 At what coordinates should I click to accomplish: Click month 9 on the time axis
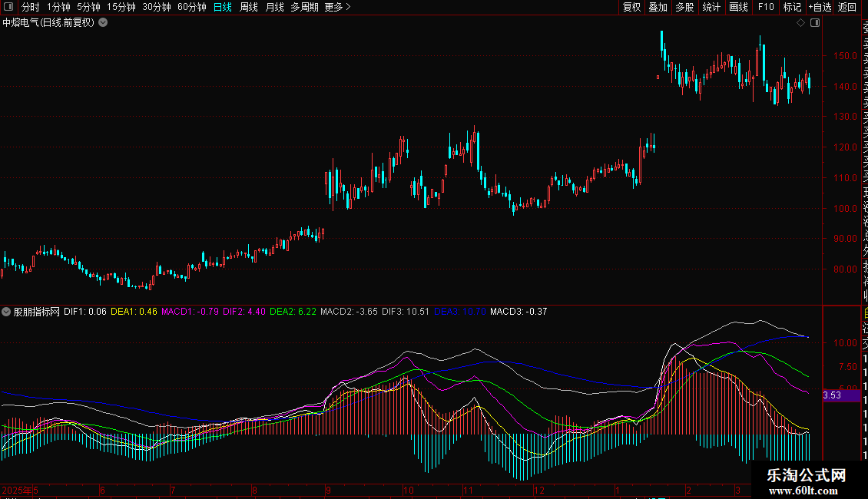click(328, 490)
